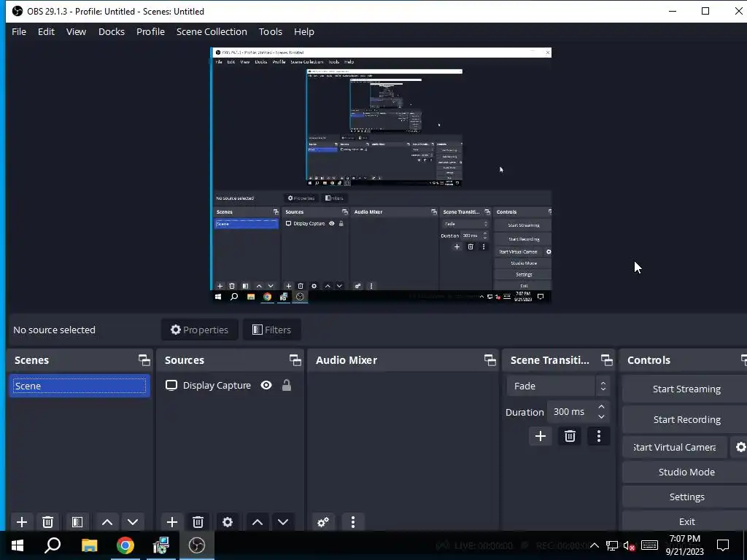Open the Profile menu
The width and height of the screenshot is (747, 560).
point(150,31)
